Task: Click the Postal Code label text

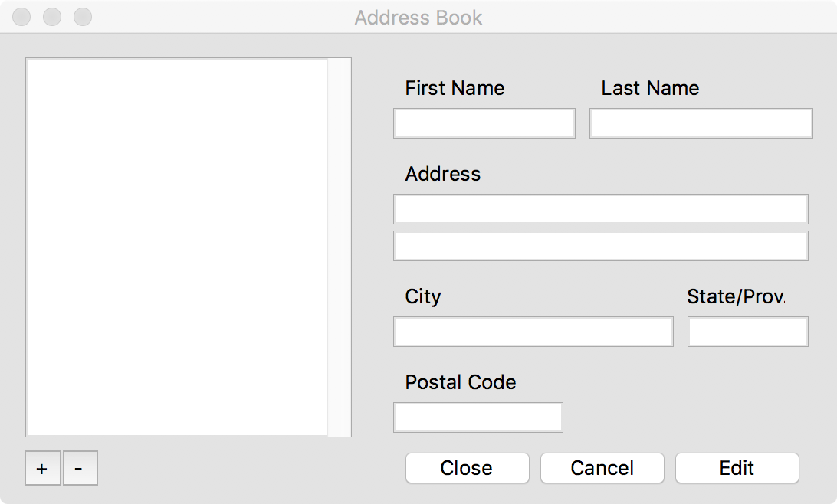Action: pyautogui.click(x=460, y=382)
